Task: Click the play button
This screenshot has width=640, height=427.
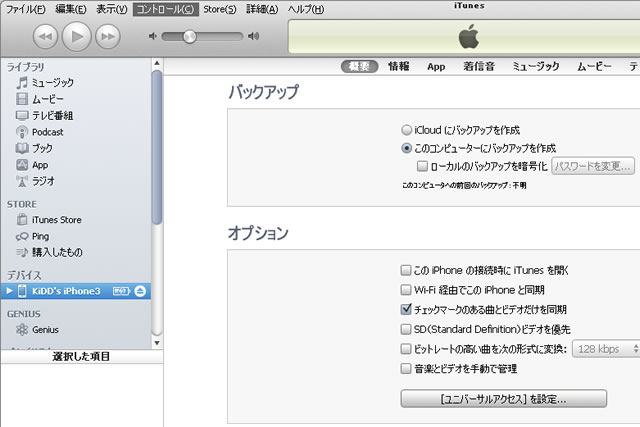Action: pyautogui.click(x=76, y=36)
